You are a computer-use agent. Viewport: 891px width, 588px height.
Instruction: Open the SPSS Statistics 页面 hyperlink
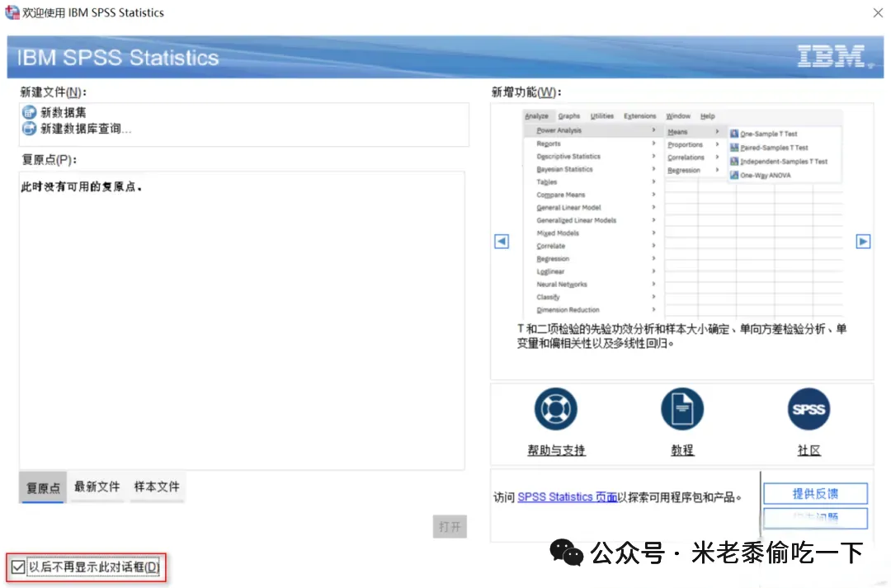tap(567, 497)
